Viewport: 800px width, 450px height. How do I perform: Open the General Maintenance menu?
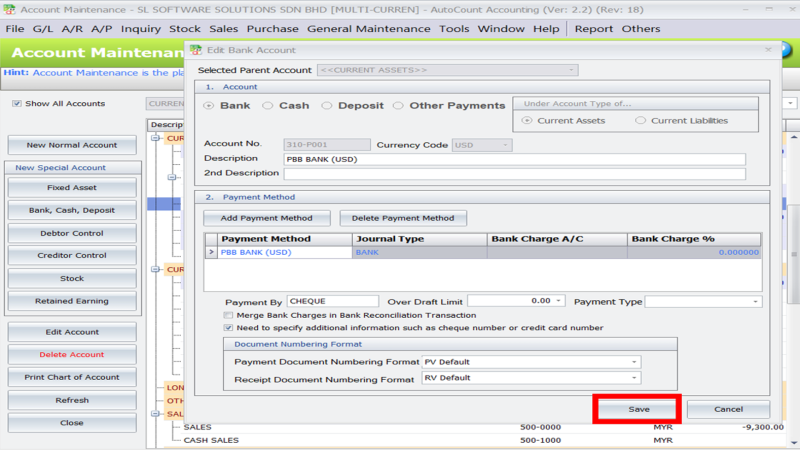[368, 29]
